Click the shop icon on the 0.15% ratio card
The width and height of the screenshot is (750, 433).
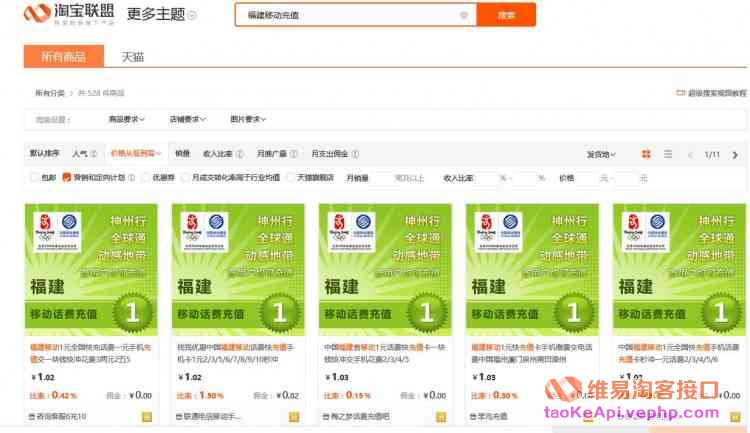click(x=326, y=417)
